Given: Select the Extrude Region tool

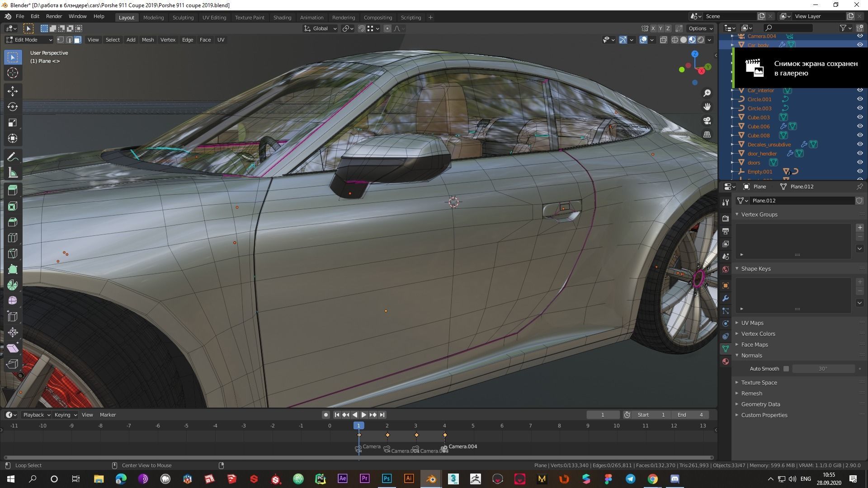Looking at the screenshot, I should coord(13,190).
